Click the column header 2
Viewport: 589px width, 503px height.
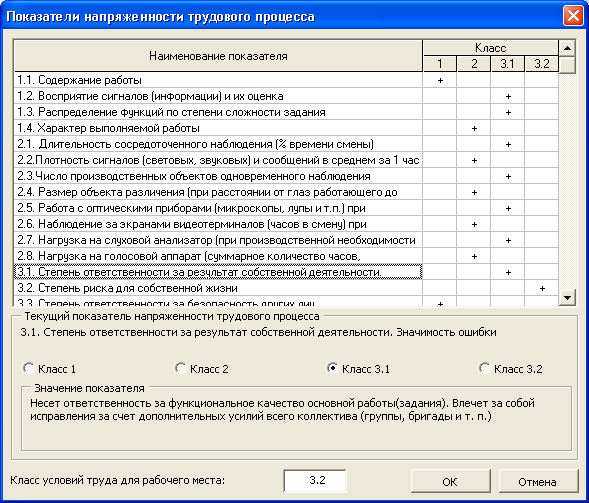(474, 63)
